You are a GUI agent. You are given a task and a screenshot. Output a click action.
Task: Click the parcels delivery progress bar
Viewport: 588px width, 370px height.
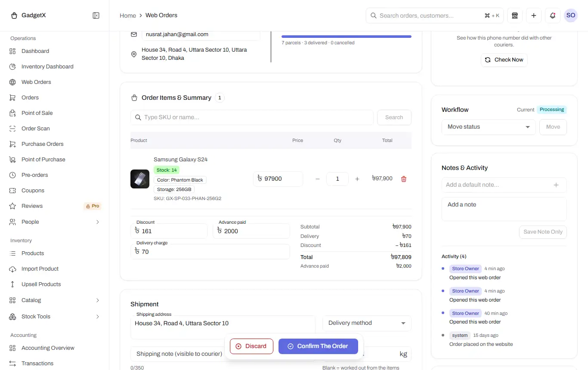coord(347,37)
